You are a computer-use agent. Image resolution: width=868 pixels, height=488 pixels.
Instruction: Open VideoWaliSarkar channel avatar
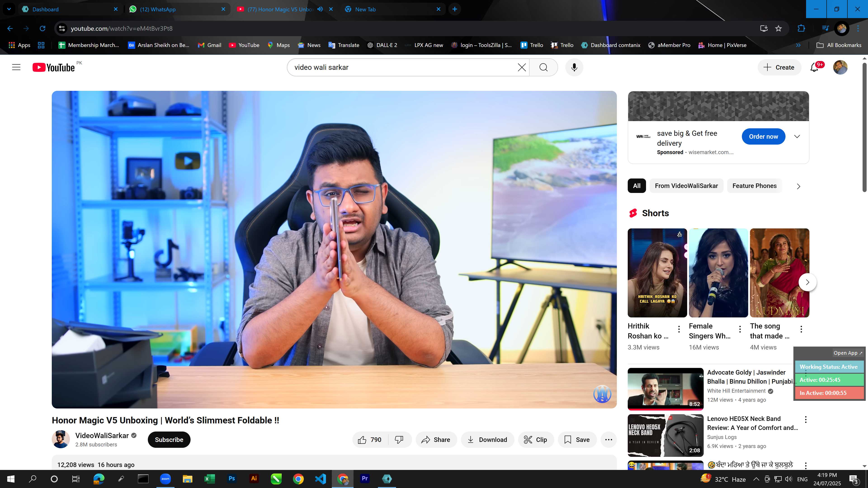pos(61,439)
